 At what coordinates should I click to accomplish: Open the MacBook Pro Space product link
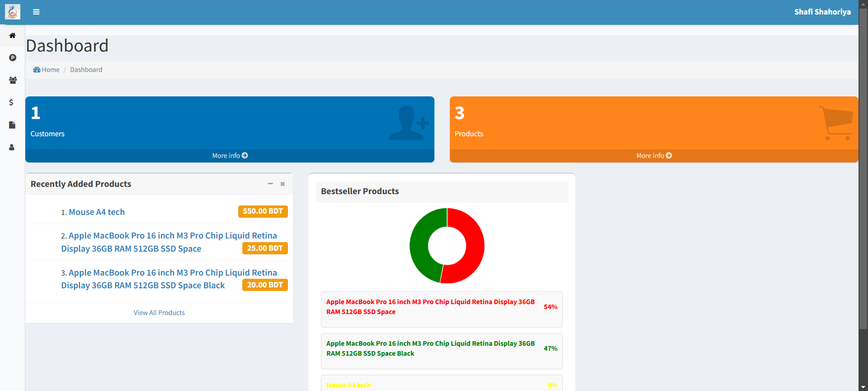(x=169, y=242)
